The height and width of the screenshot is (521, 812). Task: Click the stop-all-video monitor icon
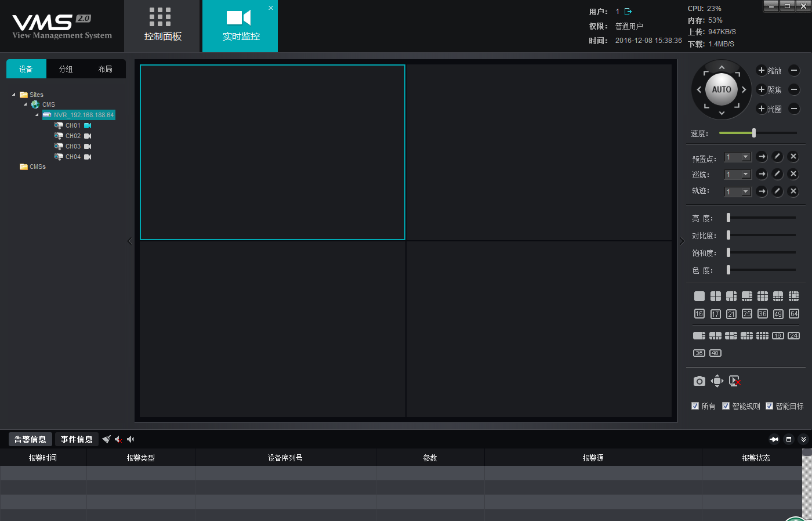[x=735, y=381]
